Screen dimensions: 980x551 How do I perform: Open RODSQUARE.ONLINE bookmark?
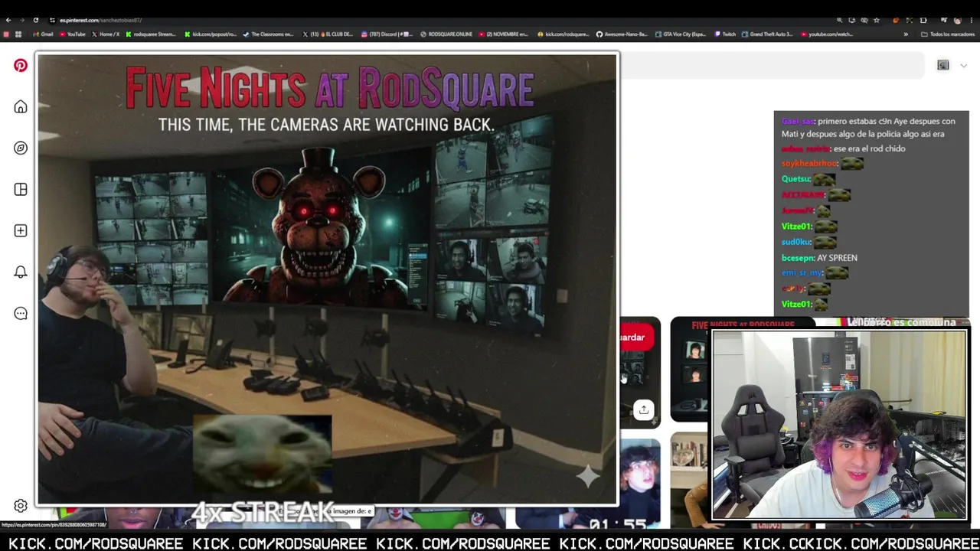[x=446, y=34]
